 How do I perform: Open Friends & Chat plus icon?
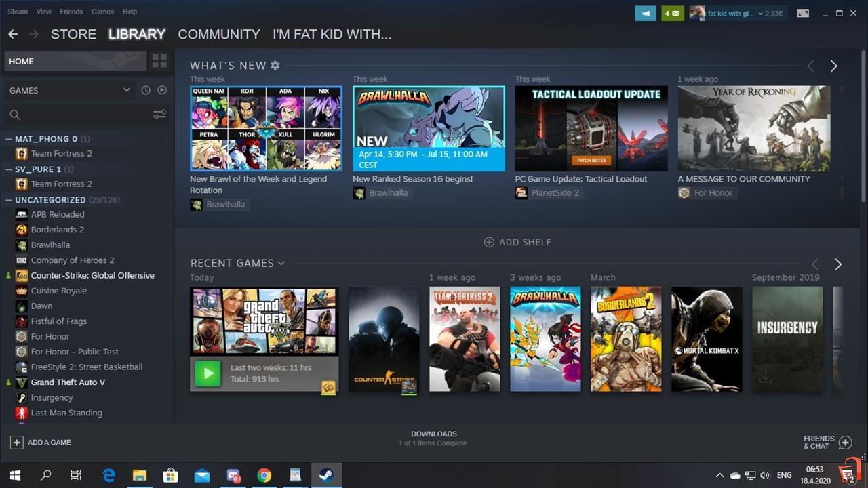pyautogui.click(x=845, y=443)
